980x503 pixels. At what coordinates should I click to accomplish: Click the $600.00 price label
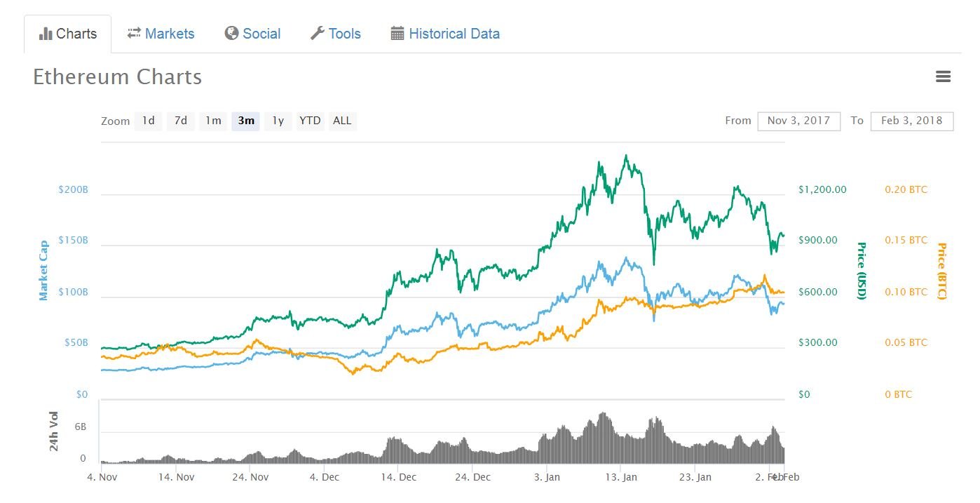818,292
